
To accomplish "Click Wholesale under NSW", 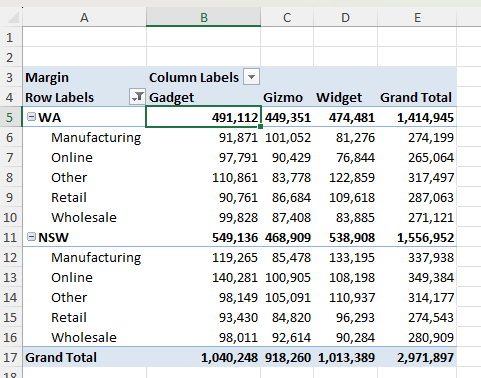I will coord(84,337).
